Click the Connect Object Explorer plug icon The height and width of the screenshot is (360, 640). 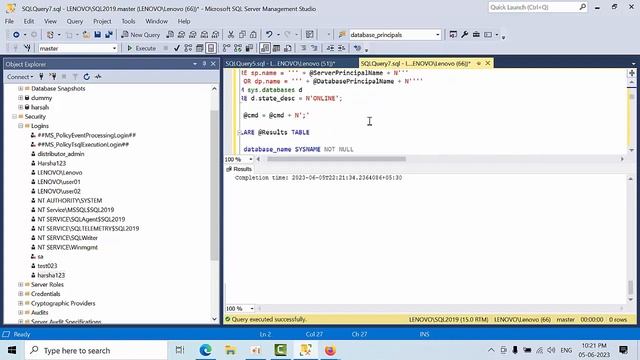pos(41,77)
